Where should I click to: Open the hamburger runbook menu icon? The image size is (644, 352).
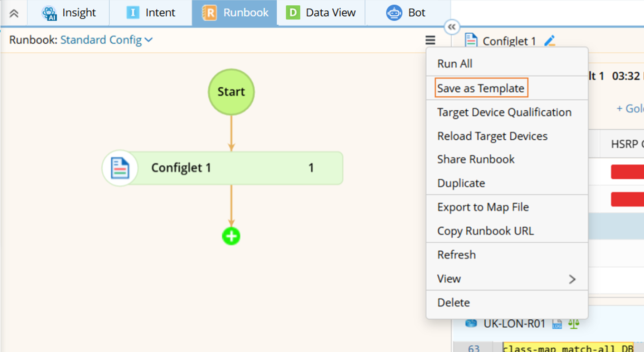(x=430, y=40)
